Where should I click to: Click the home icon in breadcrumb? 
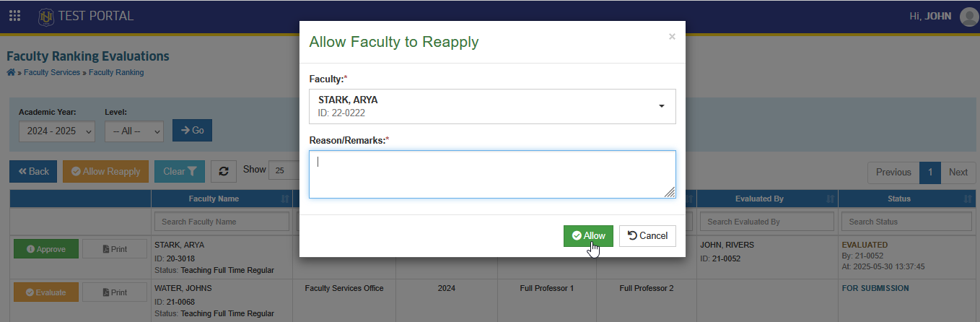[11, 72]
